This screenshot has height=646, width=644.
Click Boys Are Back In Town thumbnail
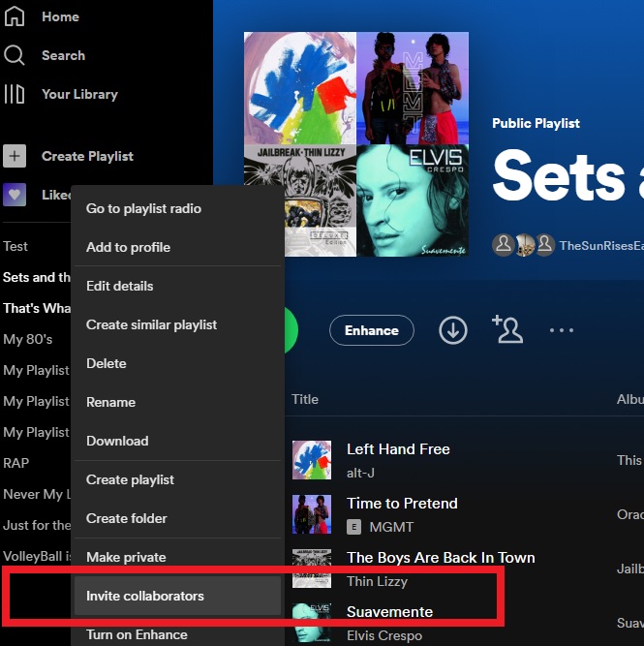point(312,569)
